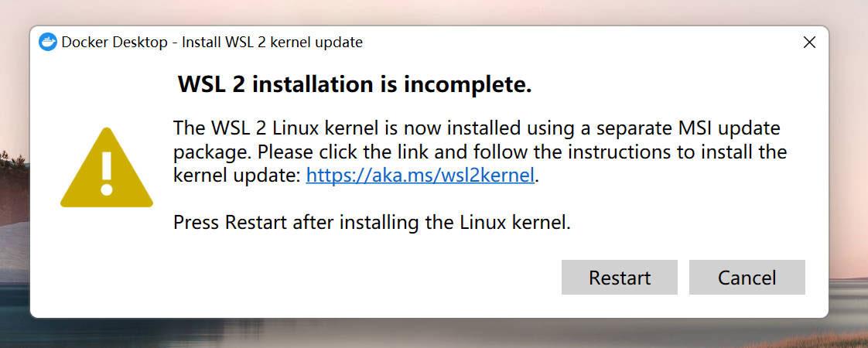868x348 pixels.
Task: Click the wallpaper strip left of the dialog
Action: [x=14, y=170]
